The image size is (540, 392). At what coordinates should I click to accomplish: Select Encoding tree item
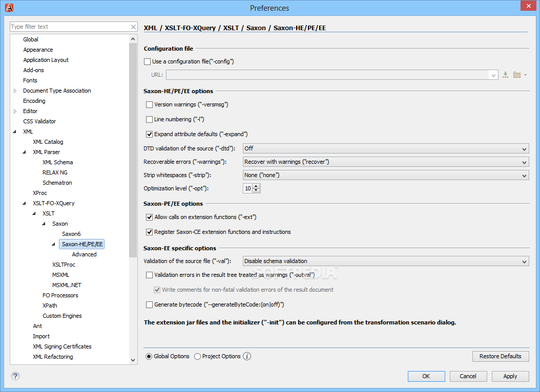pos(34,101)
